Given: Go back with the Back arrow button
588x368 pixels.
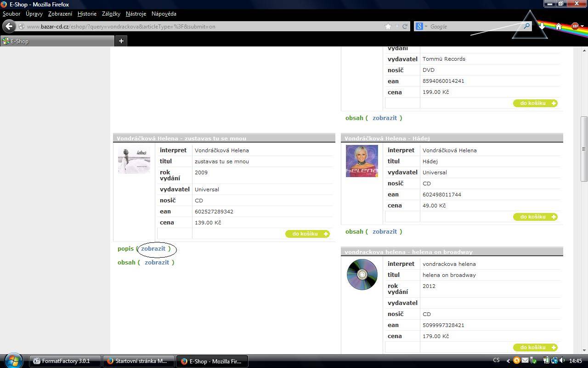Looking at the screenshot, I should tap(9, 26).
